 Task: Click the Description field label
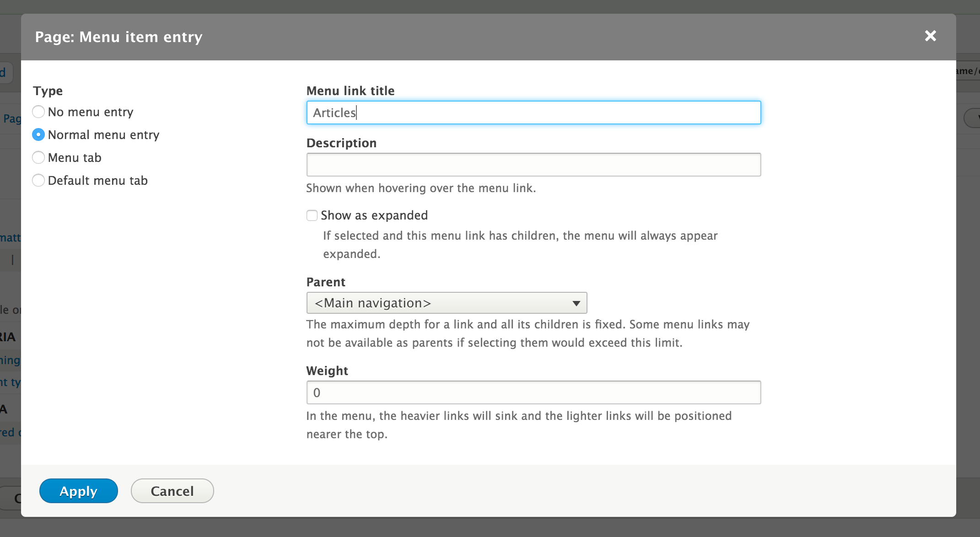(x=341, y=143)
